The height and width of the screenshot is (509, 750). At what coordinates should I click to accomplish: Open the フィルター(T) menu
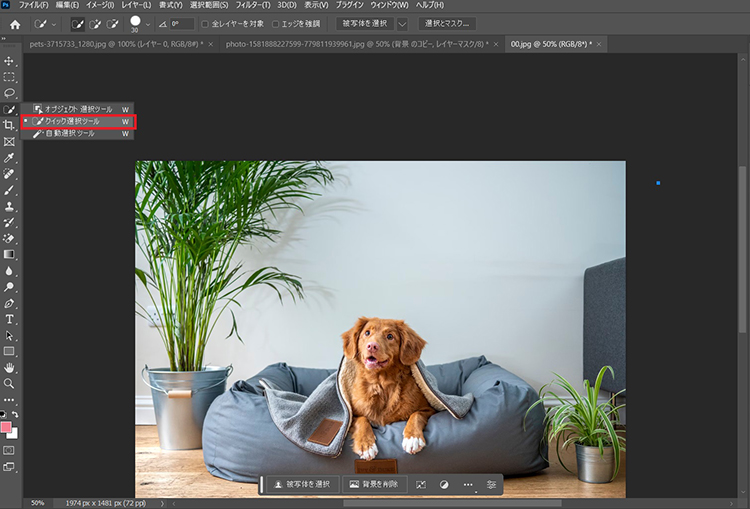pos(253,5)
